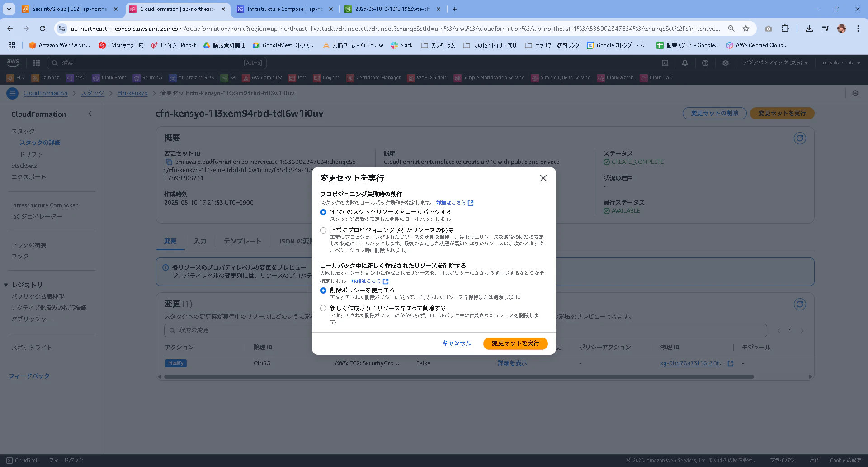Collapse the CloudFormation side navigation
The height and width of the screenshot is (467, 868).
point(90,114)
